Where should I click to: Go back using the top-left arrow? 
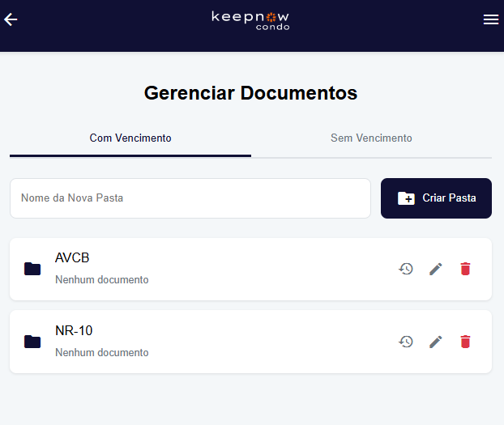coord(11,19)
